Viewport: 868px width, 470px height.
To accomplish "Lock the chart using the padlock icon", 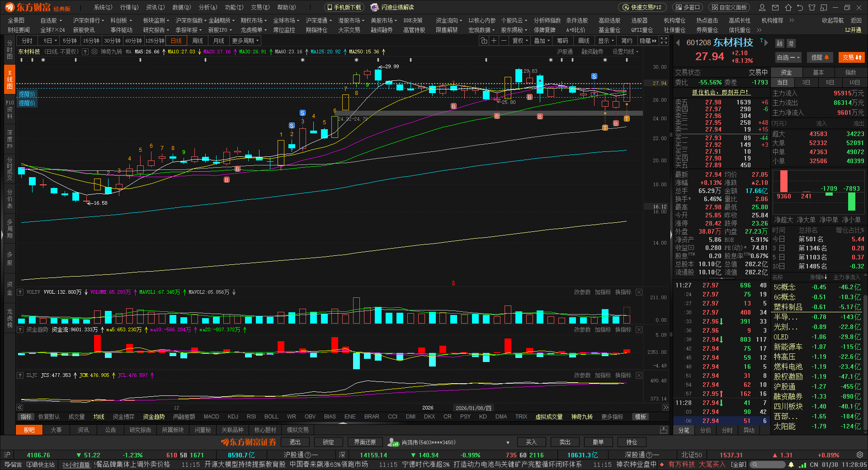I will (484, 41).
